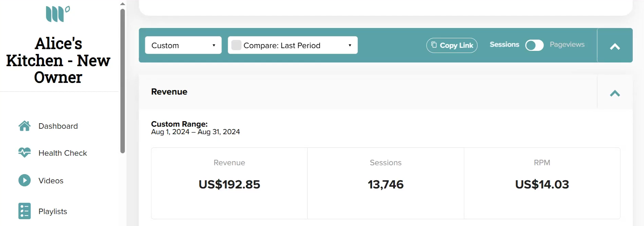Collapse the Revenue section chevron
This screenshot has width=644, height=226.
[615, 93]
